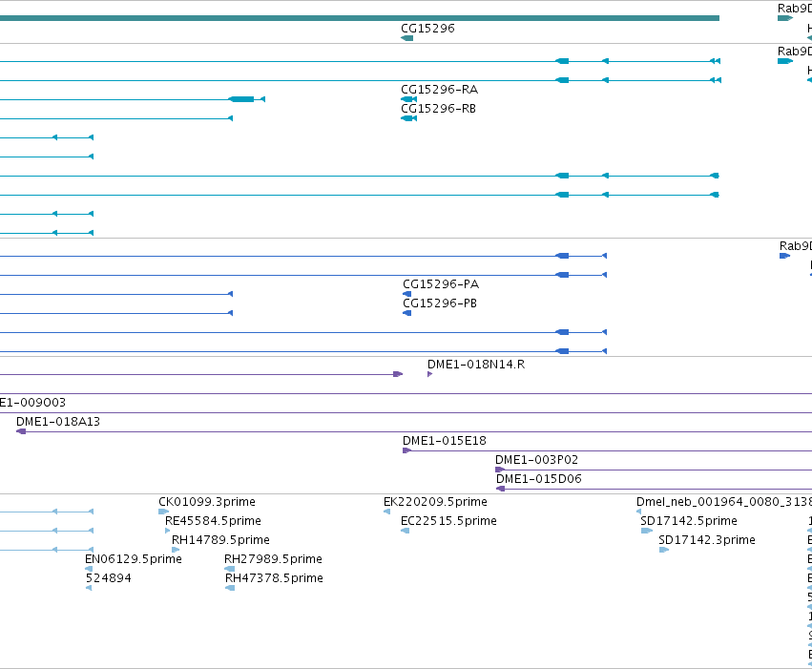Click the RH14789.5prime label
Viewport: 812px width, 669px height.
[220, 540]
